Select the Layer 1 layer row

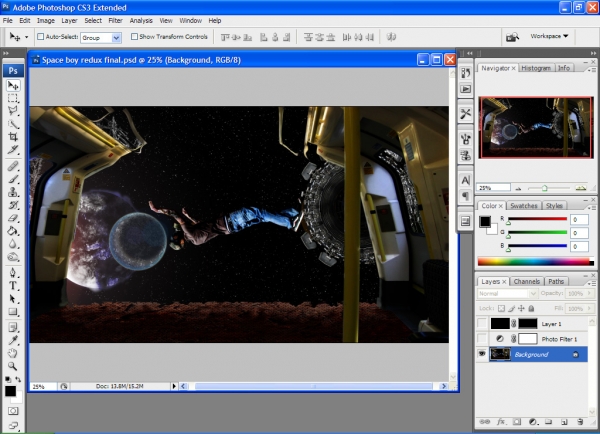point(532,324)
